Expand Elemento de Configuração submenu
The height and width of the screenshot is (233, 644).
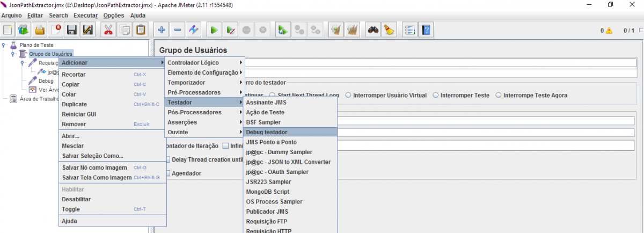click(x=204, y=72)
